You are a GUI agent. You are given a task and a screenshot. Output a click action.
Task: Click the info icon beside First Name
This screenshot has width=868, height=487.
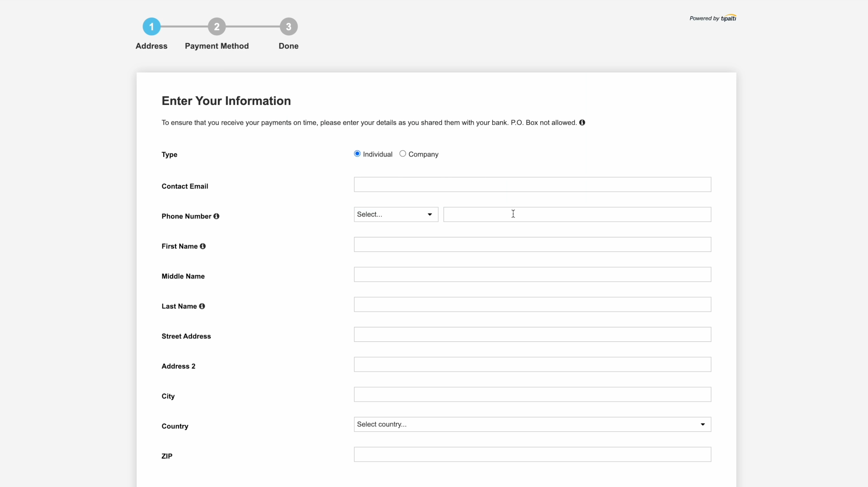click(203, 246)
